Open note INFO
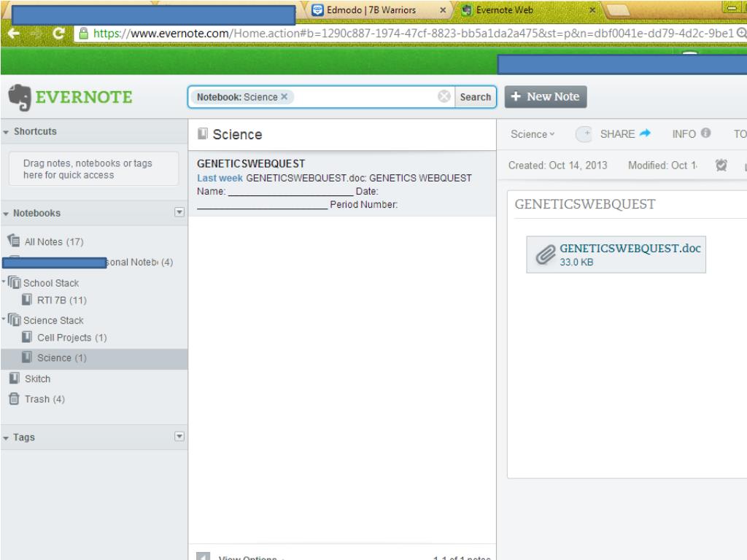Image resolution: width=747 pixels, height=560 pixels. pyautogui.click(x=692, y=134)
